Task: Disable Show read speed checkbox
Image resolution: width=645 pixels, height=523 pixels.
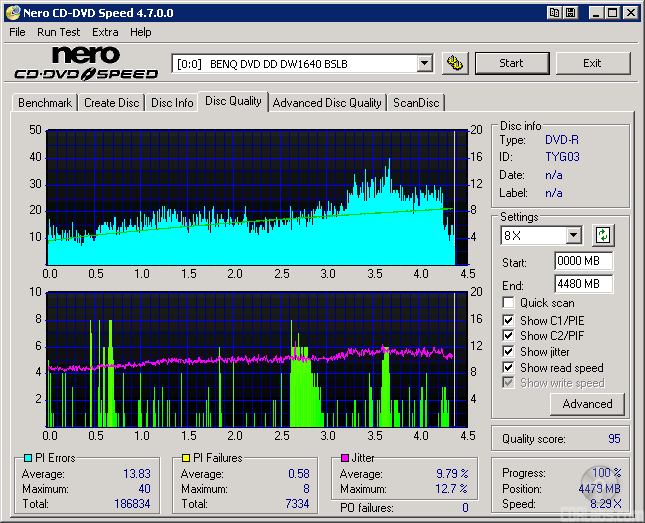Action: [x=509, y=368]
